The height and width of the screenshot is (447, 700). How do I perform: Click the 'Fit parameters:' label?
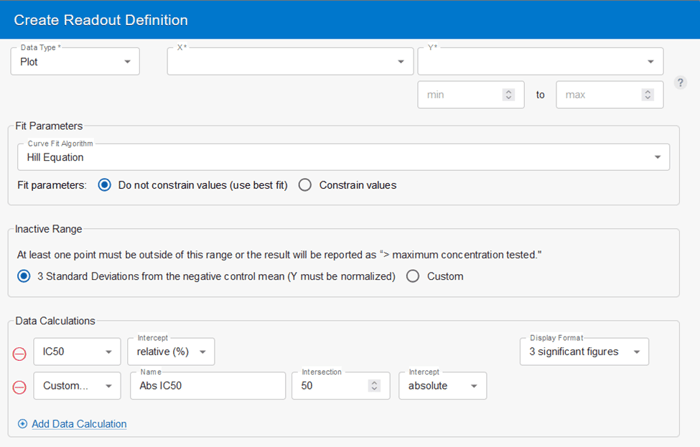(52, 185)
